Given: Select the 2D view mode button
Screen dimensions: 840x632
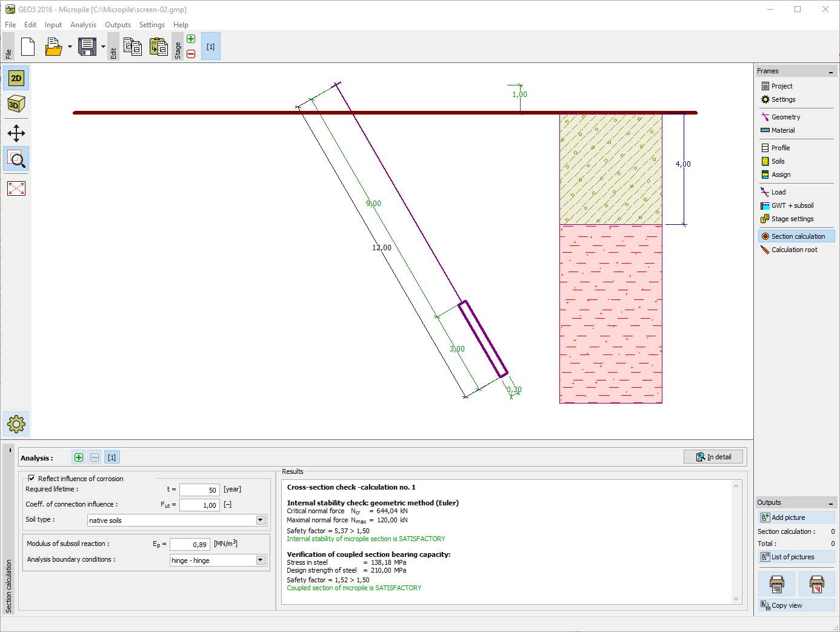Looking at the screenshot, I should coord(16,78).
